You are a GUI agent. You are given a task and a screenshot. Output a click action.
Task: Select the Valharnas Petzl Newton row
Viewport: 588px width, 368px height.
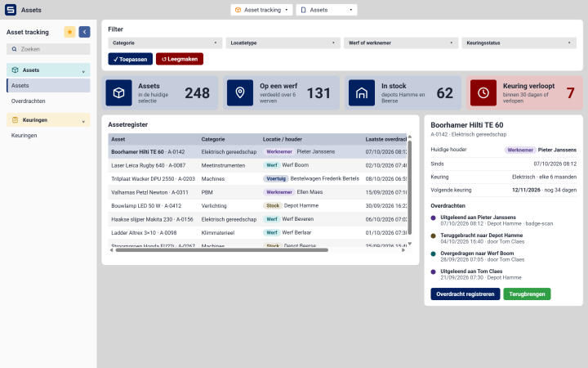(257, 192)
